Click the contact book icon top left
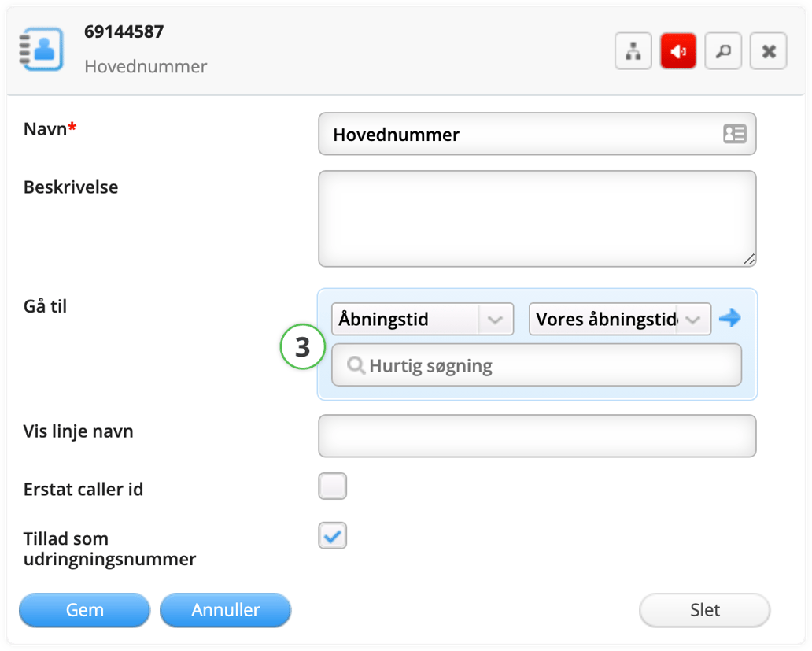 click(x=41, y=50)
